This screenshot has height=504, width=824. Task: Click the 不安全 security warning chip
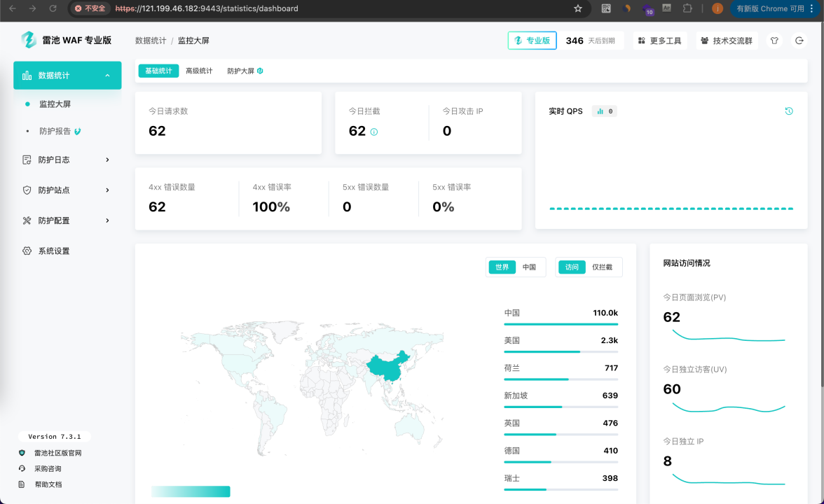90,8
